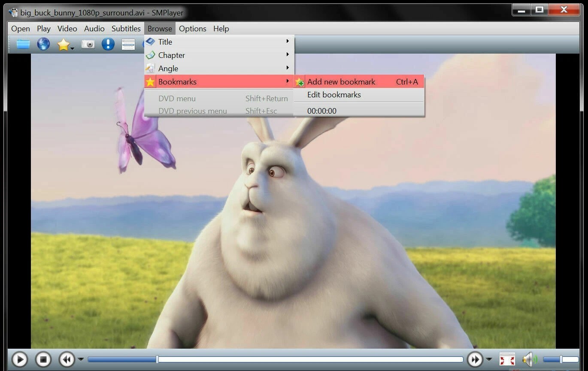This screenshot has height=371, width=588.
Task: Open the Help menu
Action: [221, 29]
